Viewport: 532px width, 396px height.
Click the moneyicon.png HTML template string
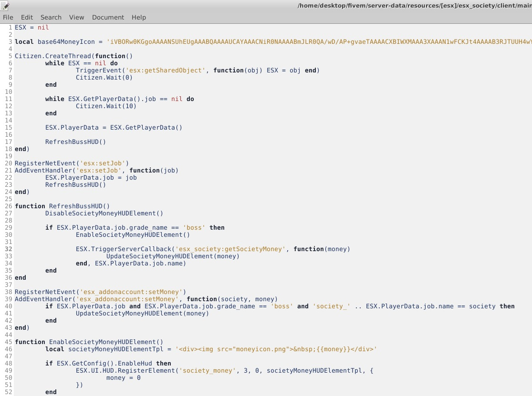276,349
